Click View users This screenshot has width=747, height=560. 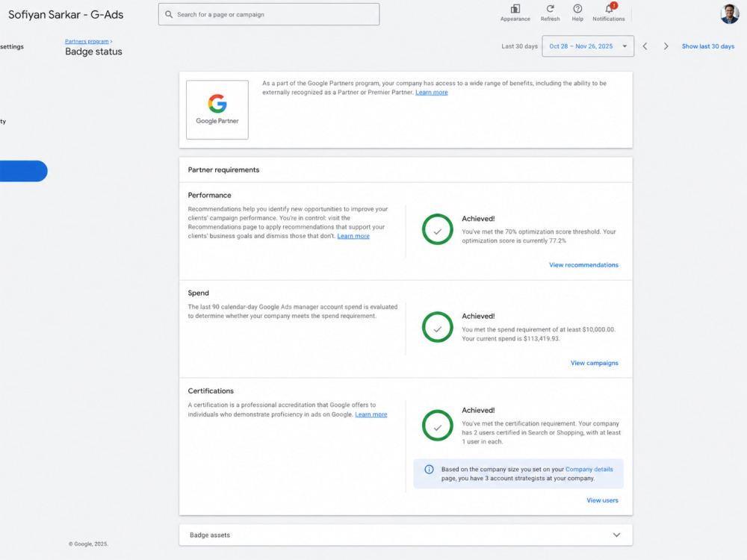(602, 500)
